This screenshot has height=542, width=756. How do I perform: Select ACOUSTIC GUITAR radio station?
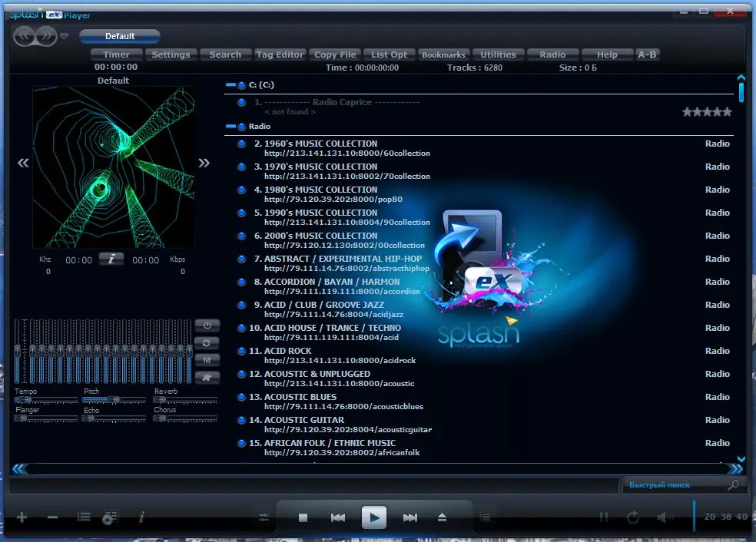[479, 425]
